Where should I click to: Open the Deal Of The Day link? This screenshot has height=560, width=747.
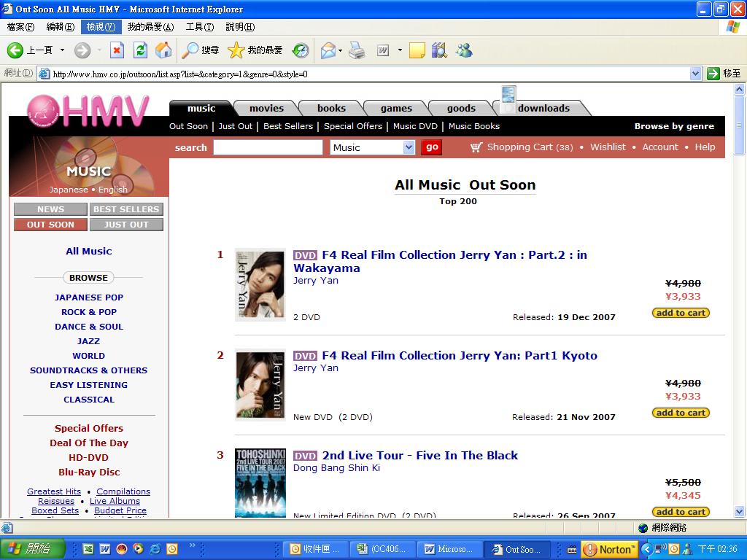tap(88, 443)
